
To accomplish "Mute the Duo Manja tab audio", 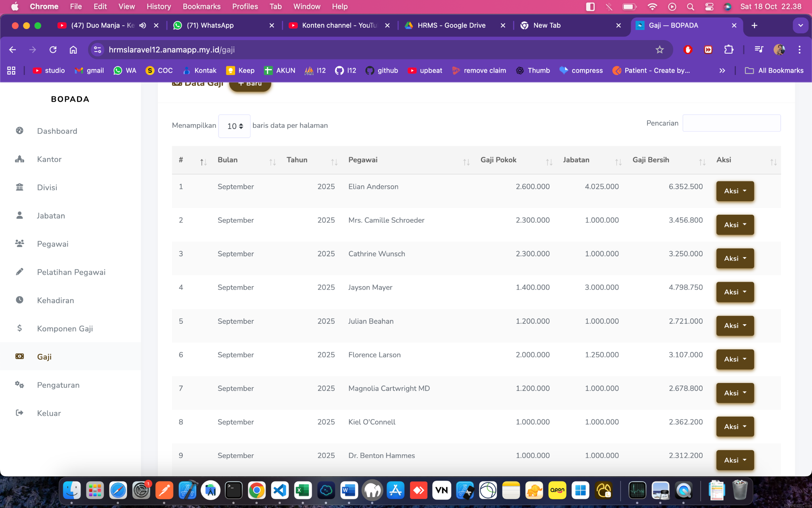I will 143,25.
